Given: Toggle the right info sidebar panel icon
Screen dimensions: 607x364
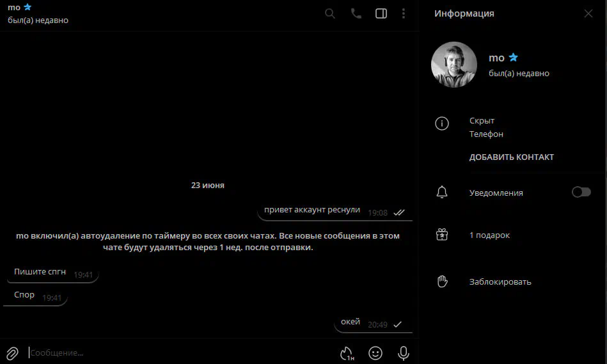Looking at the screenshot, I should point(381,13).
